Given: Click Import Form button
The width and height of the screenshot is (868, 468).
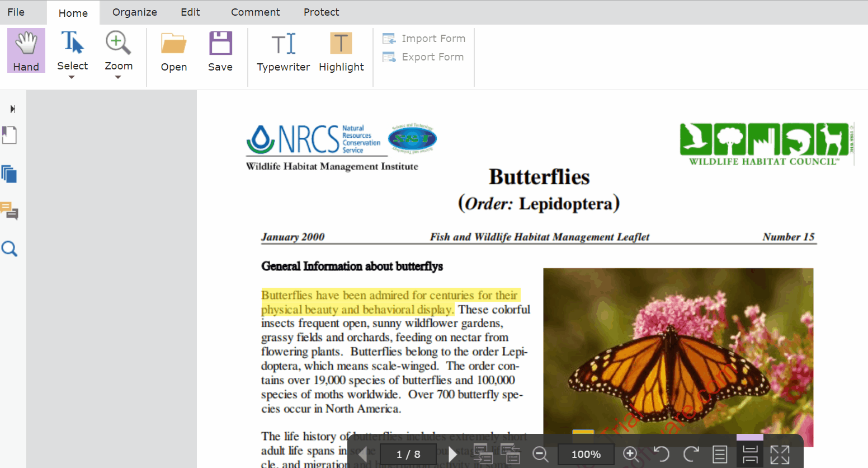Looking at the screenshot, I should pyautogui.click(x=424, y=39).
